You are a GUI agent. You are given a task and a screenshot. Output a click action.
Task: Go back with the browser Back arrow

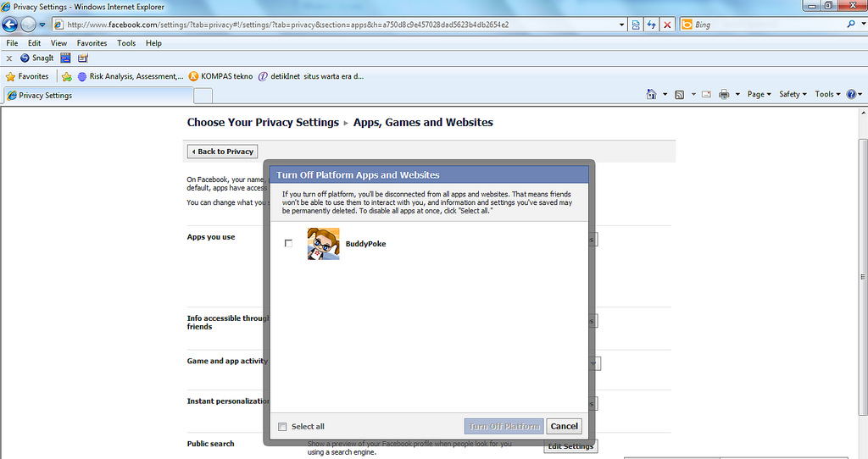tap(9, 25)
